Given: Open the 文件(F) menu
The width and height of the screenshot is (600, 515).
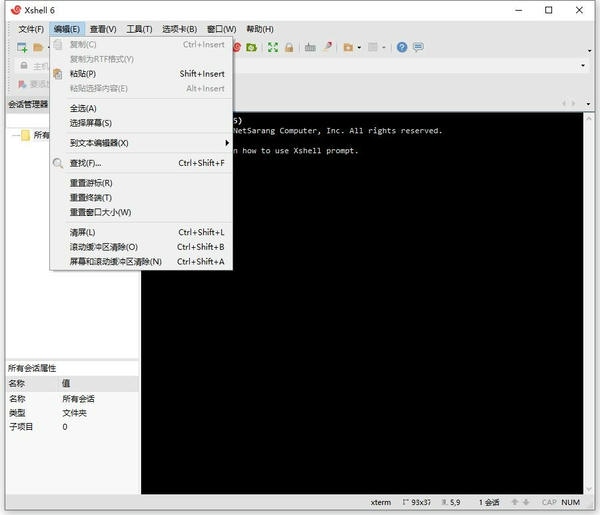Looking at the screenshot, I should (31, 29).
